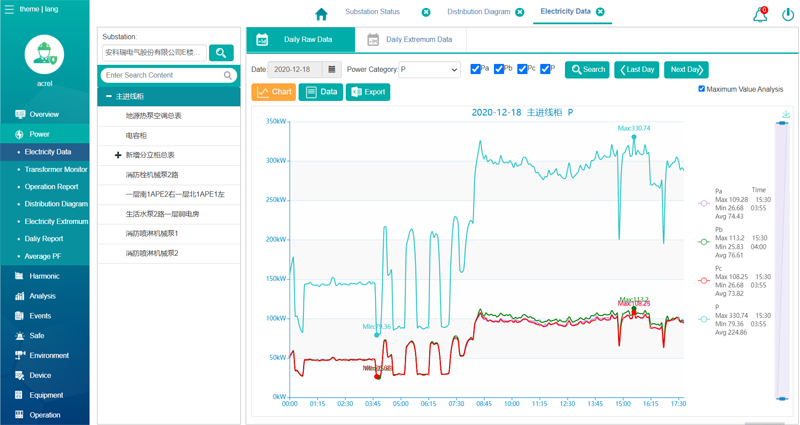Disable Maximum Value Analysis checkbox
The width and height of the screenshot is (800, 425).
702,89
